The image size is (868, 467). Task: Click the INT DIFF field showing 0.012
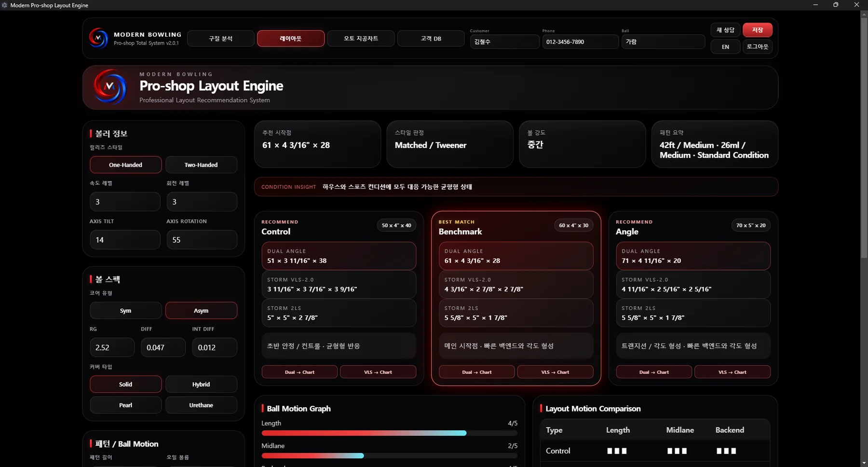click(215, 347)
